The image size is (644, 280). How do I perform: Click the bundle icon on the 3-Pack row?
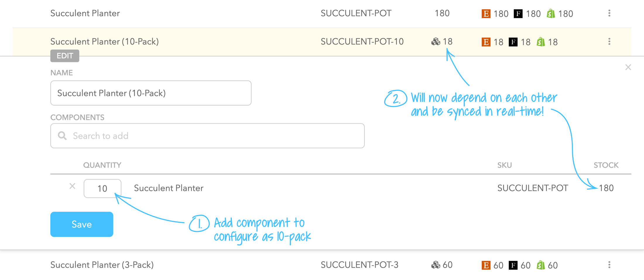tap(436, 265)
